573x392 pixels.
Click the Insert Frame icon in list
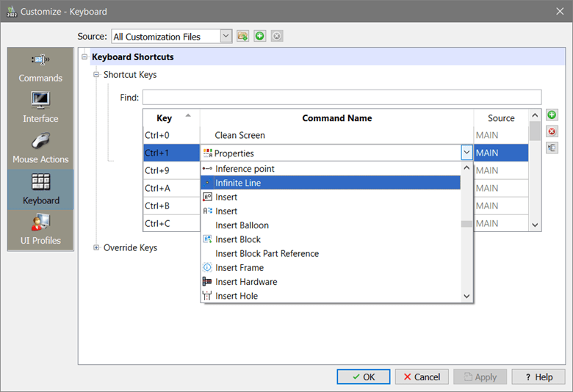[x=207, y=267]
